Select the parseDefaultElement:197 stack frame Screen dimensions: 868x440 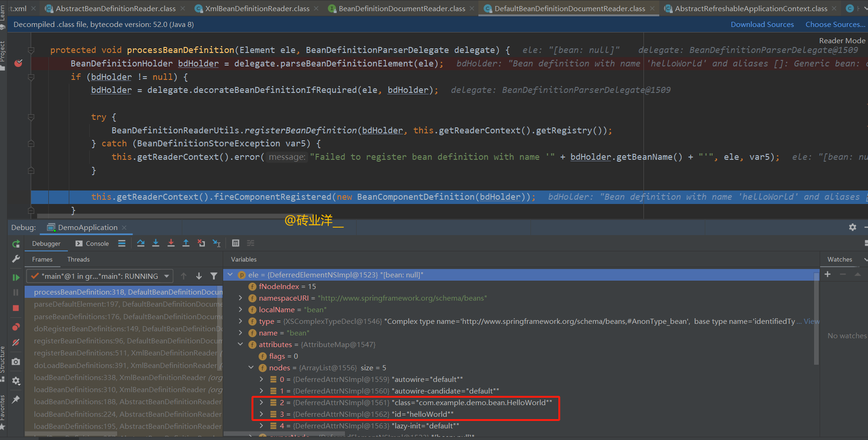coord(124,304)
